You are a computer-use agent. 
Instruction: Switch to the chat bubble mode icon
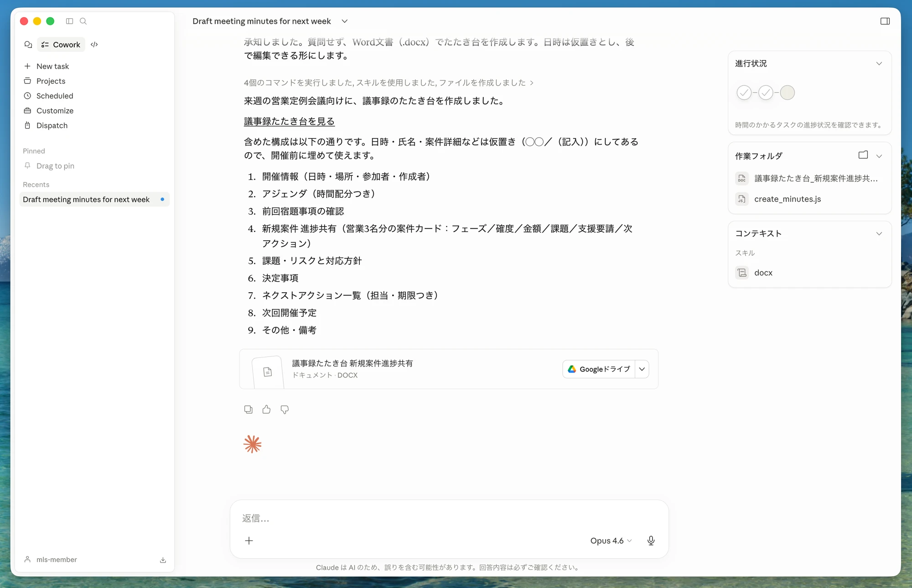click(28, 45)
